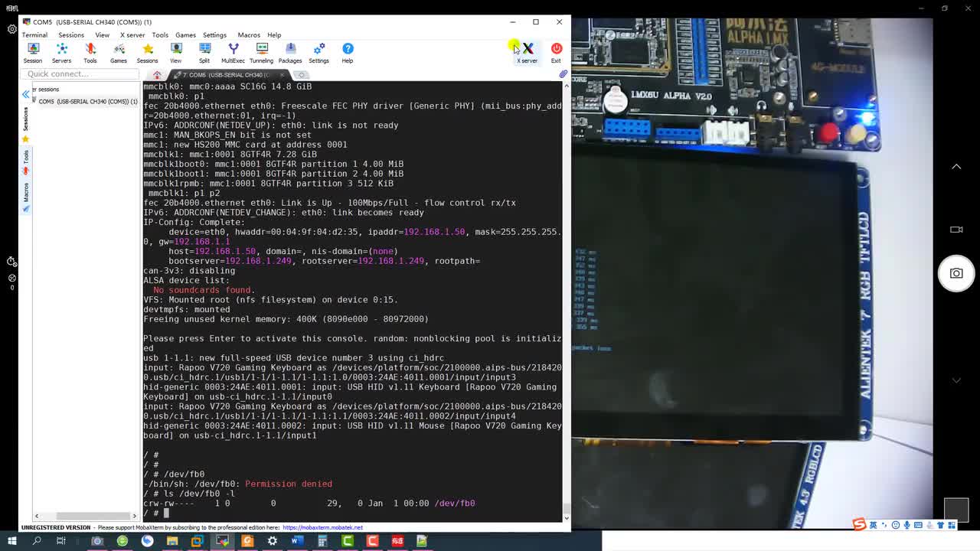Activate the MultiExec toolbar icon
This screenshot has height=551, width=980.
point(233,53)
